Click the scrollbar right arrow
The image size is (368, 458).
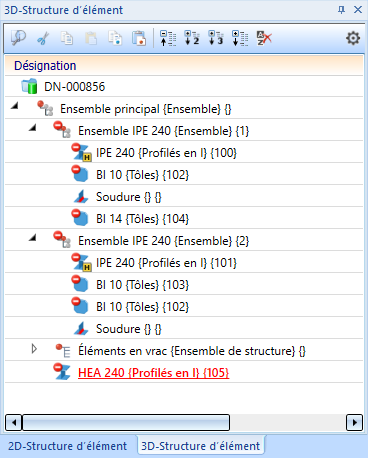pos(354,423)
